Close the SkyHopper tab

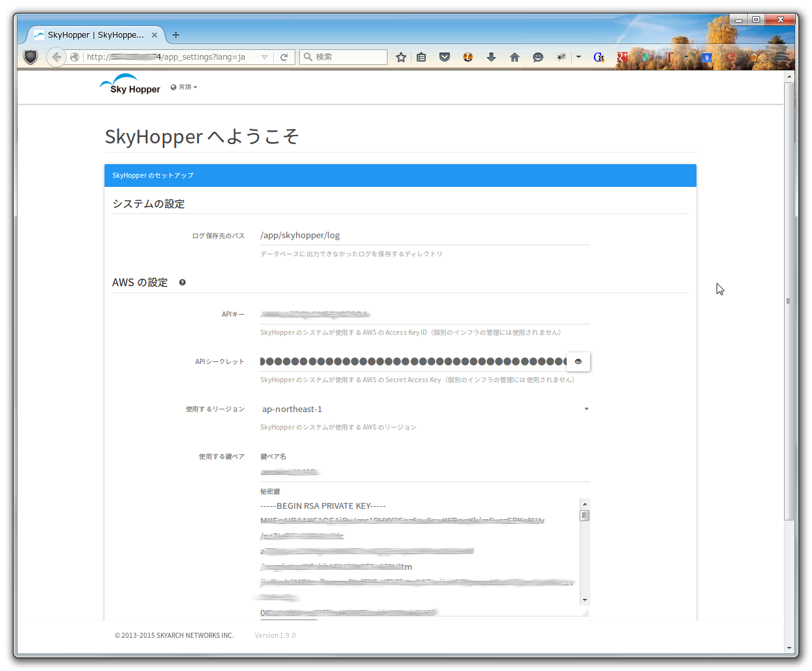(154, 35)
